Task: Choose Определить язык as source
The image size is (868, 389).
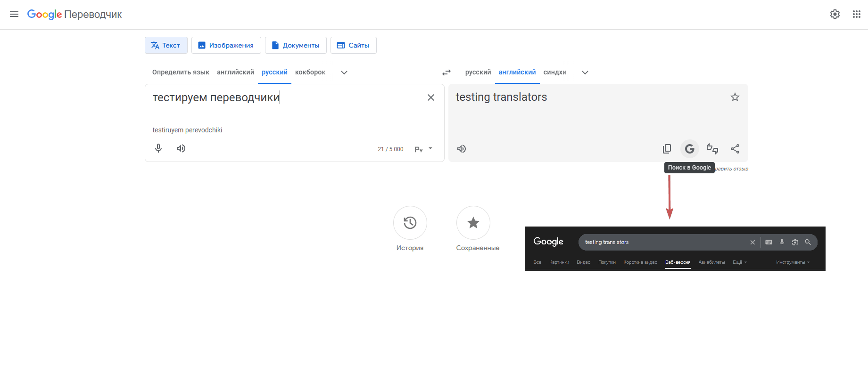Action: coord(181,72)
